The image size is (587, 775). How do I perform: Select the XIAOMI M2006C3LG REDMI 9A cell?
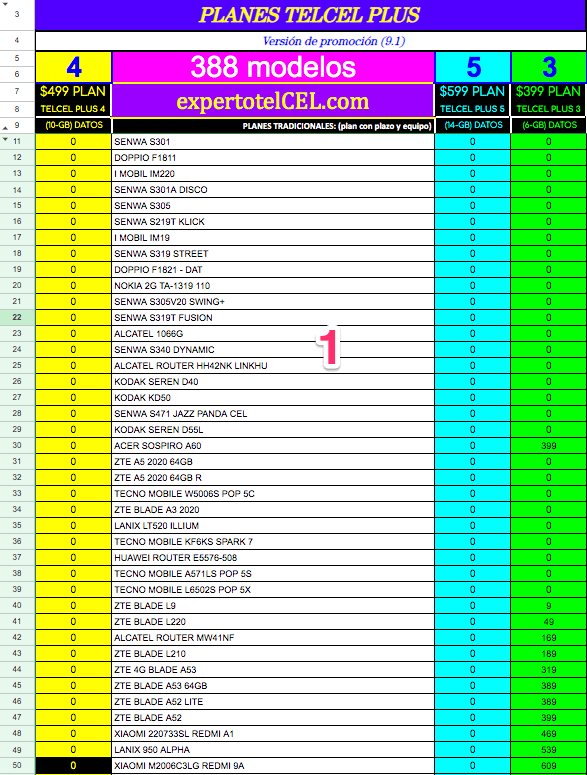[273, 766]
